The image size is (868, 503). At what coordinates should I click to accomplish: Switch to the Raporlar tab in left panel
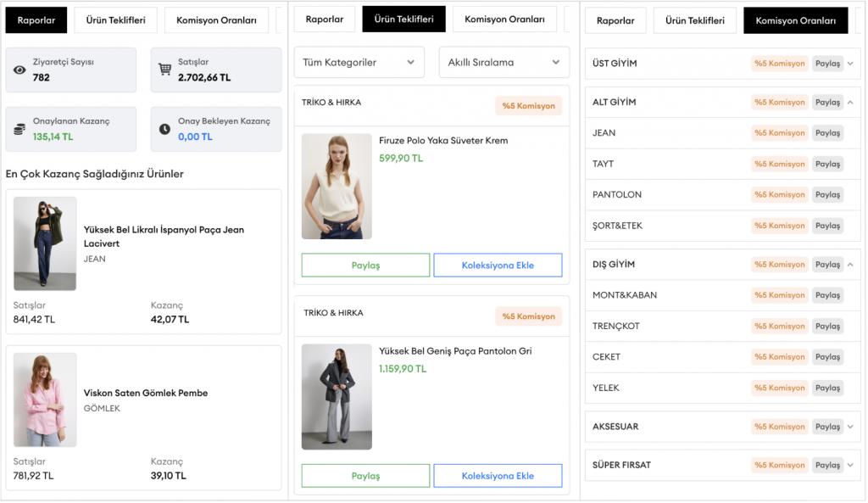[36, 20]
